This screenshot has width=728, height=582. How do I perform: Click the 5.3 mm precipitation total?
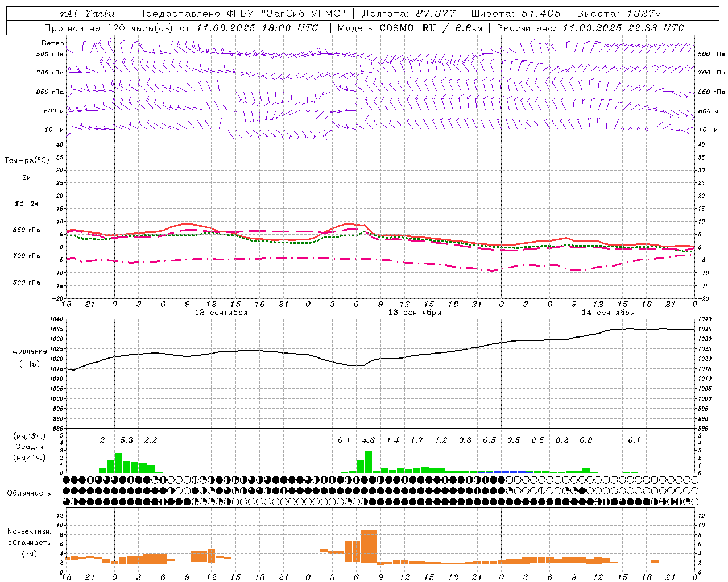[x=127, y=440]
